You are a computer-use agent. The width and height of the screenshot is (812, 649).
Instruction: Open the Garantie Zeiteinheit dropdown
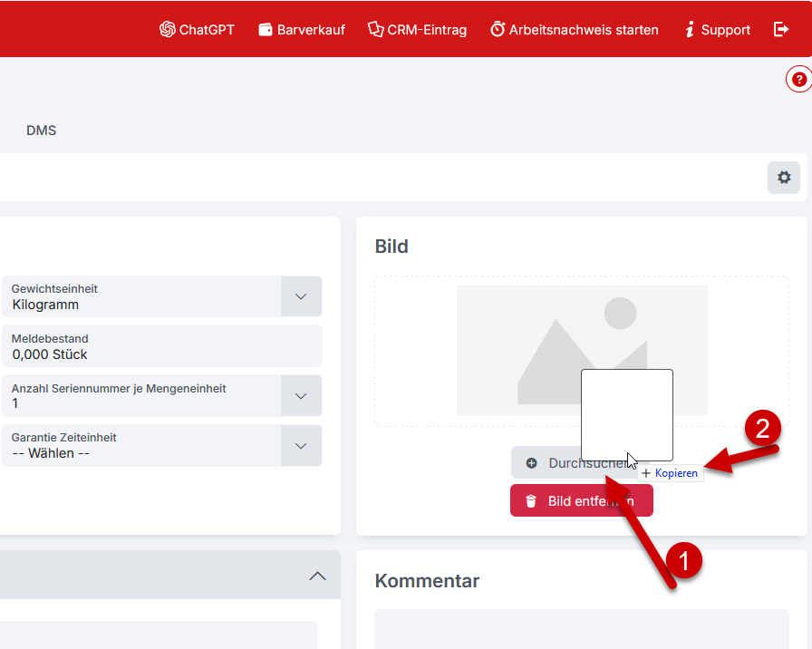point(302,445)
